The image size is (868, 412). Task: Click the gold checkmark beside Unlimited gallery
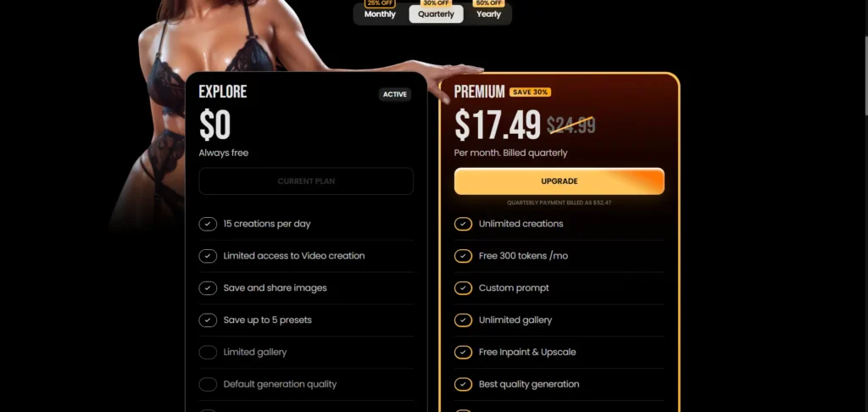pos(464,320)
